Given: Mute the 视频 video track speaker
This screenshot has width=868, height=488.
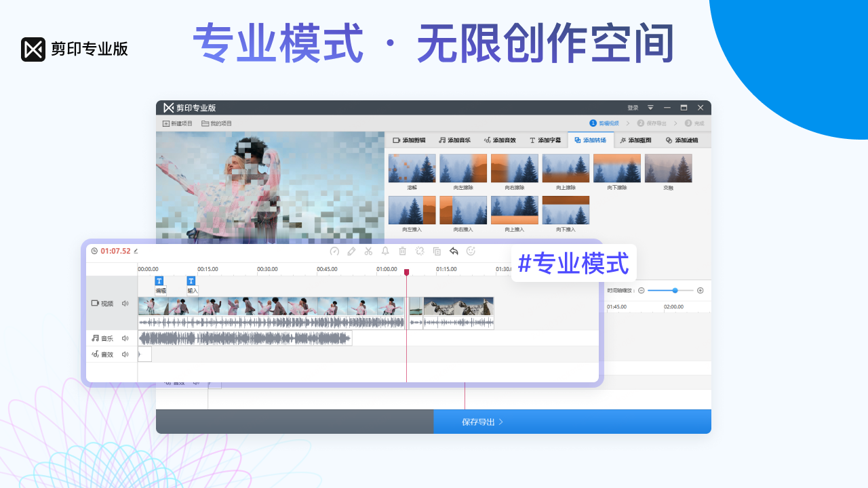Looking at the screenshot, I should (125, 303).
